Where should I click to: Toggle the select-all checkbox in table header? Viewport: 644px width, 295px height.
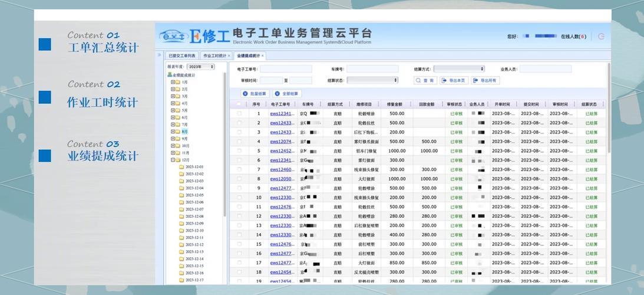(x=239, y=104)
